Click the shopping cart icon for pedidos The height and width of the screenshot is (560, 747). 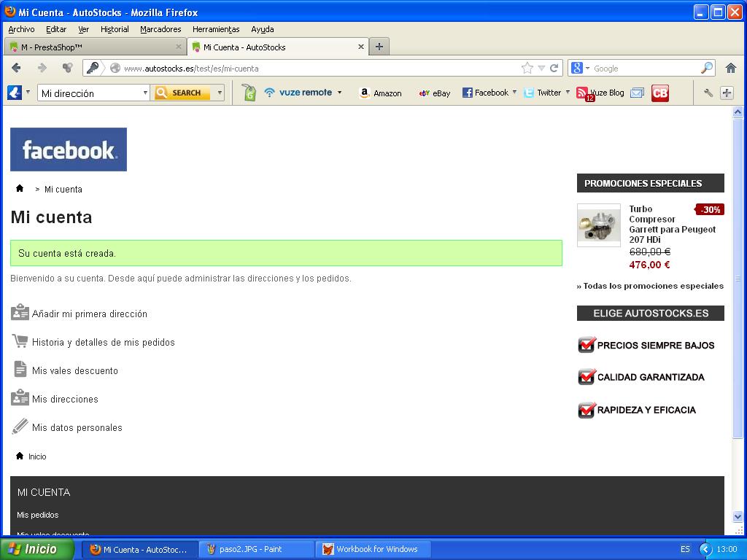pyautogui.click(x=20, y=341)
